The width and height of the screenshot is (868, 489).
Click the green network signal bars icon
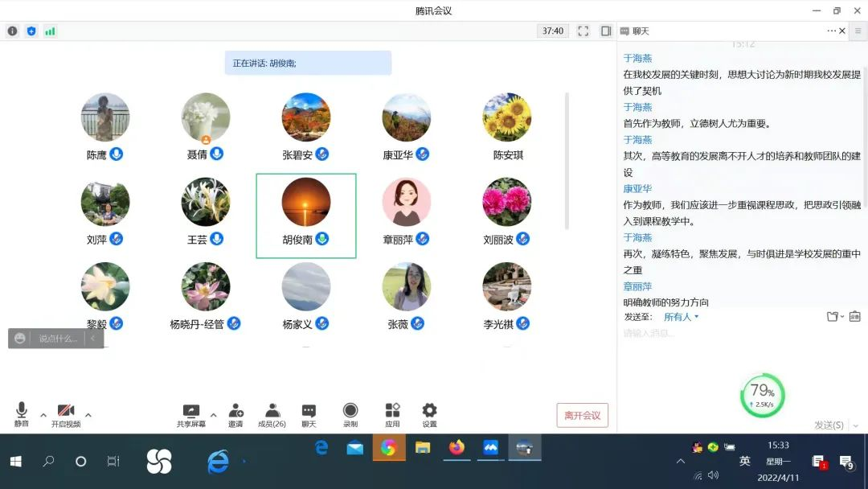(x=50, y=31)
